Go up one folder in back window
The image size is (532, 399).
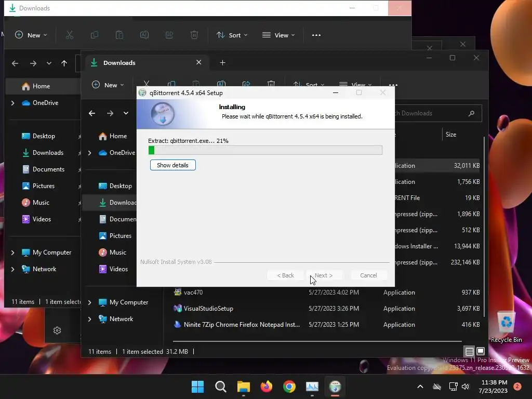64,63
